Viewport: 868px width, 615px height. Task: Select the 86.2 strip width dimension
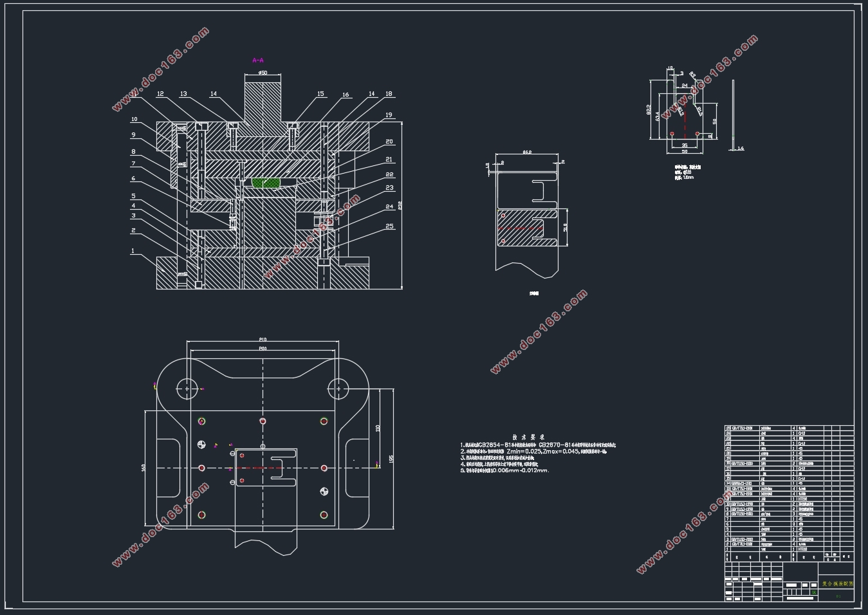(x=526, y=152)
